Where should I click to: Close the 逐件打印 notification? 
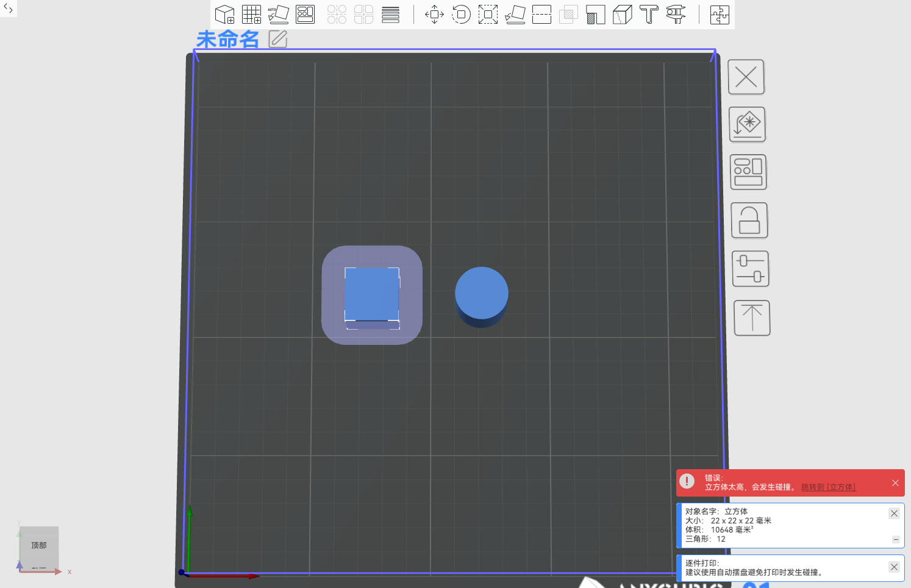894,567
